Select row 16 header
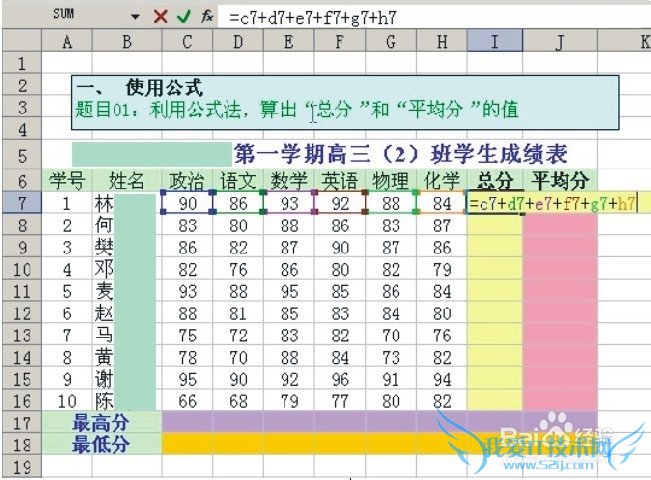The width and height of the screenshot is (651, 480). pyautogui.click(x=22, y=401)
